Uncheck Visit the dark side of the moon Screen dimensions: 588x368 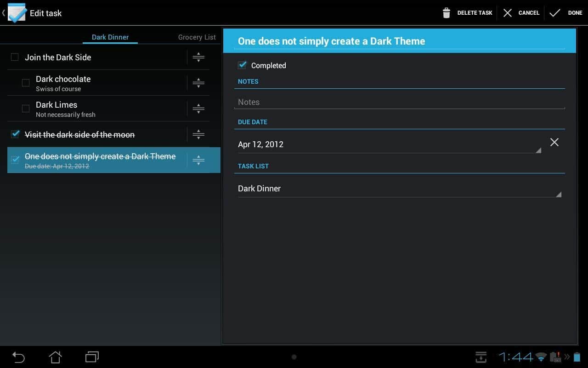pos(15,134)
